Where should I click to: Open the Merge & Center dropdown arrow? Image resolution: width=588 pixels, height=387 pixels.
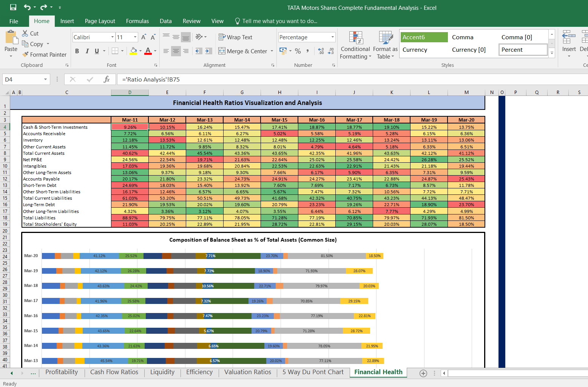272,51
